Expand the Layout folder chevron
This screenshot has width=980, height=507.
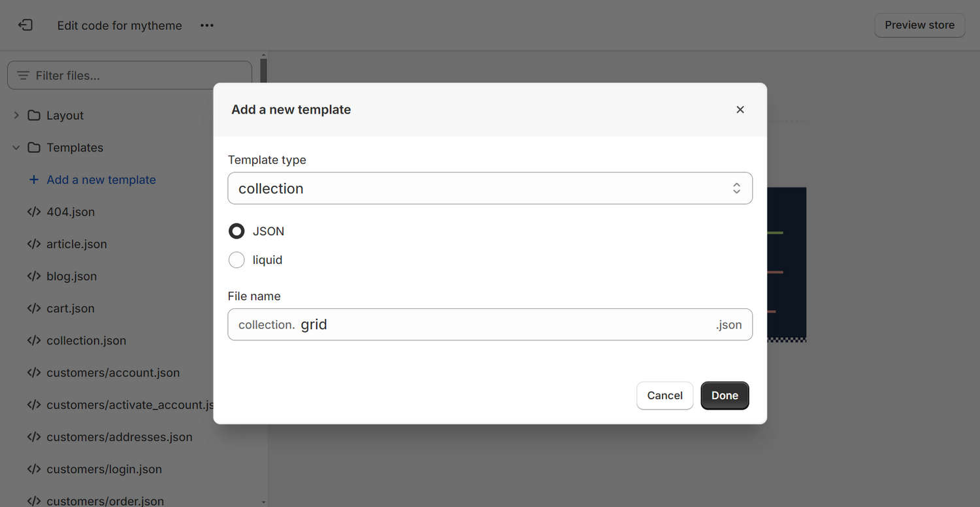(x=16, y=115)
